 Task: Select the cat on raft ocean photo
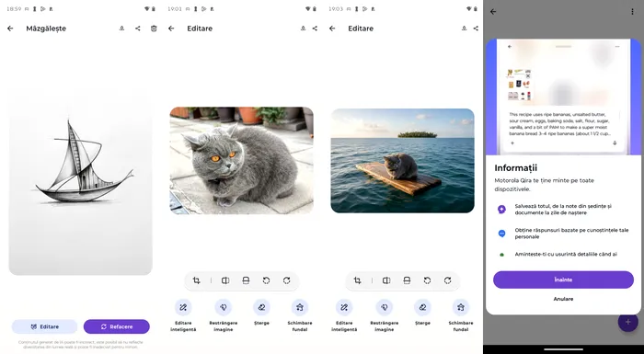(x=403, y=161)
